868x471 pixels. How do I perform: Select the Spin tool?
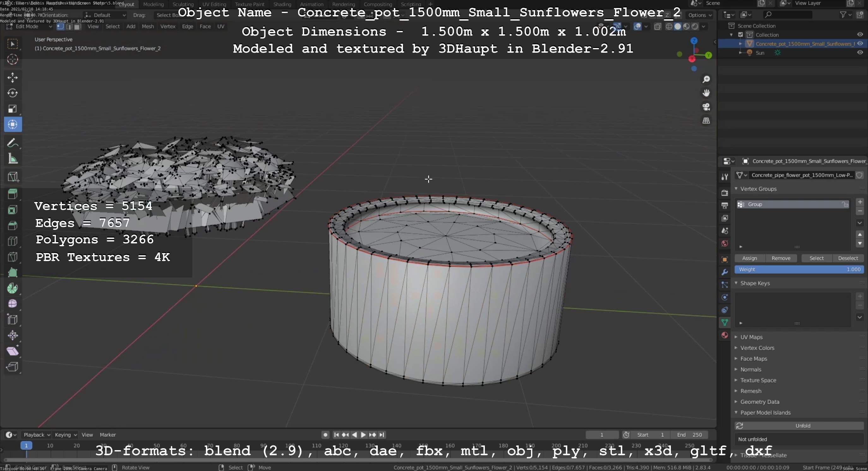pyautogui.click(x=12, y=288)
